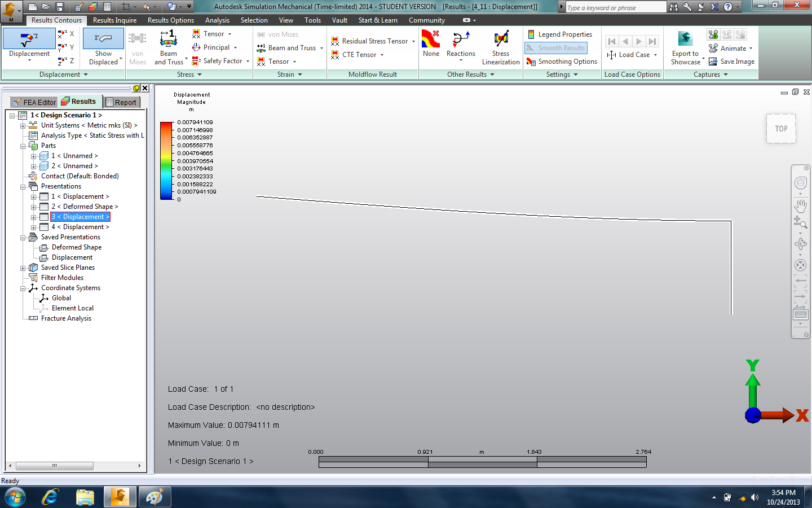812x508 pixels.
Task: Click Export to Showcase
Action: click(686, 47)
